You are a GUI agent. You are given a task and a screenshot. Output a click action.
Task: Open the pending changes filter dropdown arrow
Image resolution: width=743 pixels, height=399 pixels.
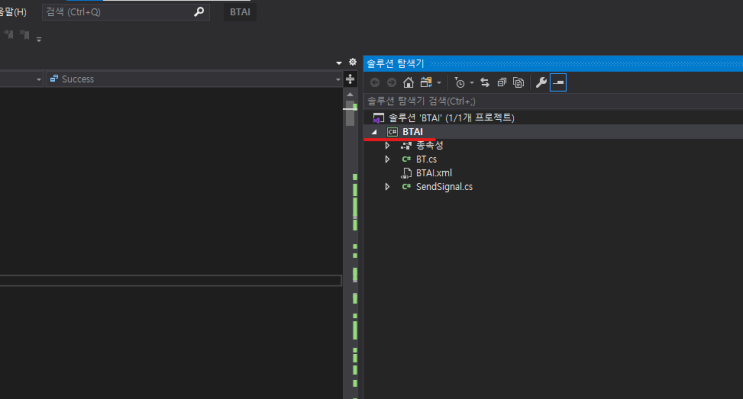tap(471, 83)
